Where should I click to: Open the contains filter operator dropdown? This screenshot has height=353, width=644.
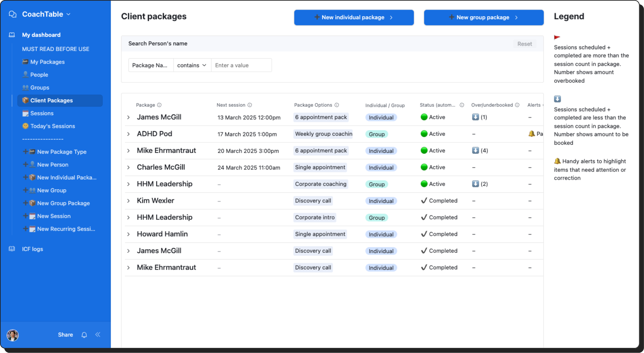[192, 65]
